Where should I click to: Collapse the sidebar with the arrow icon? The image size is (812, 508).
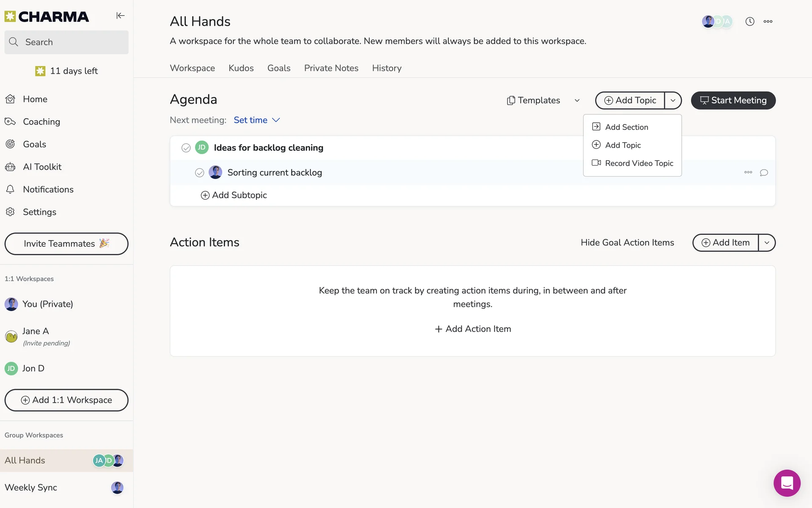coord(120,16)
